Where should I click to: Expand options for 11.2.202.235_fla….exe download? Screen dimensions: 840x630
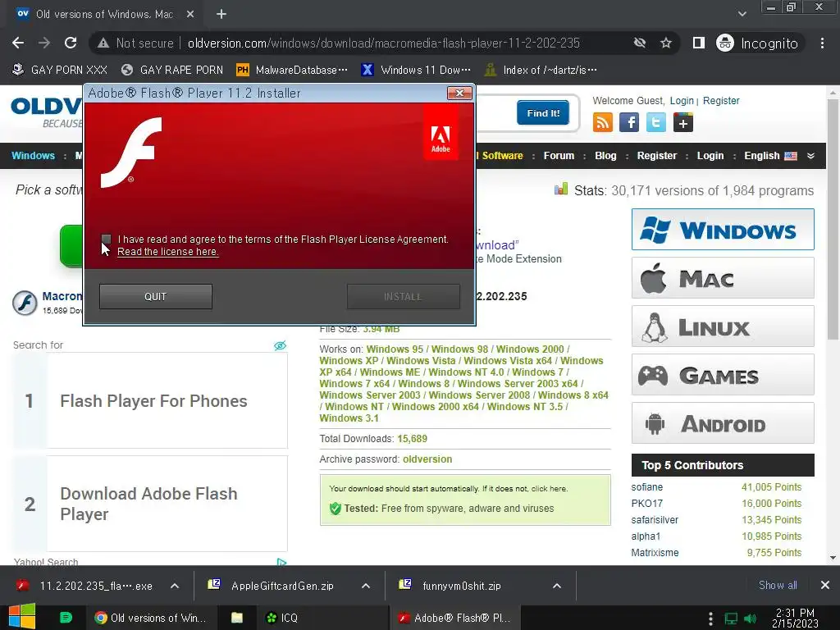pyautogui.click(x=175, y=586)
